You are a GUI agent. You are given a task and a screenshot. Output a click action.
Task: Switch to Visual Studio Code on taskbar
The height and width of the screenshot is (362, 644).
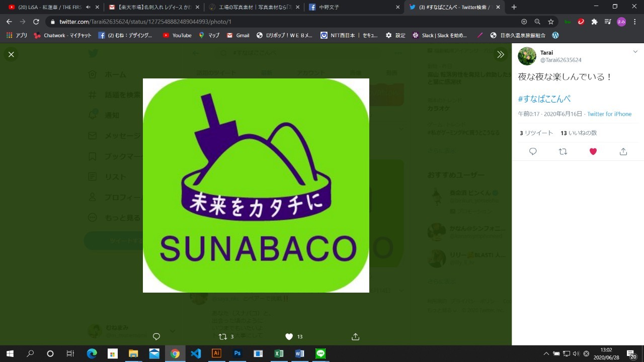196,353
